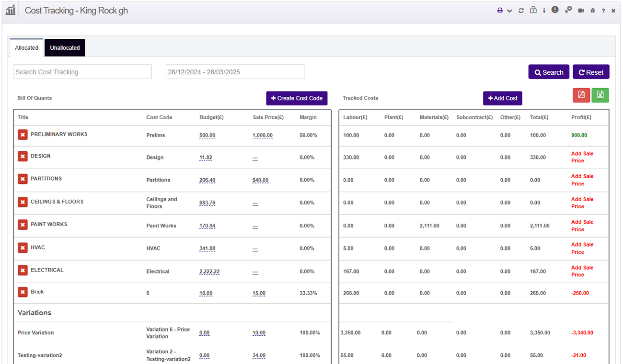Click the unlock padlock icon
The width and height of the screenshot is (623, 364).
click(x=533, y=10)
